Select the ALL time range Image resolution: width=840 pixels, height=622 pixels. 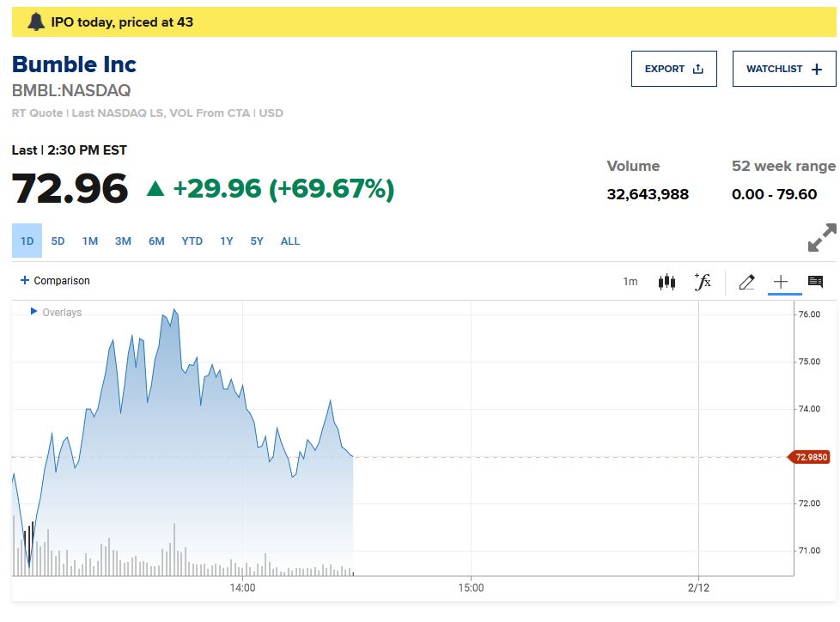[290, 241]
